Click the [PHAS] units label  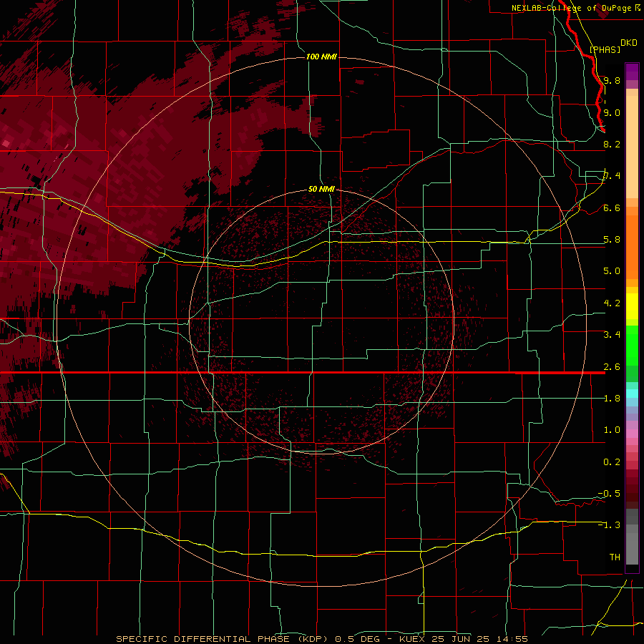coord(605,49)
